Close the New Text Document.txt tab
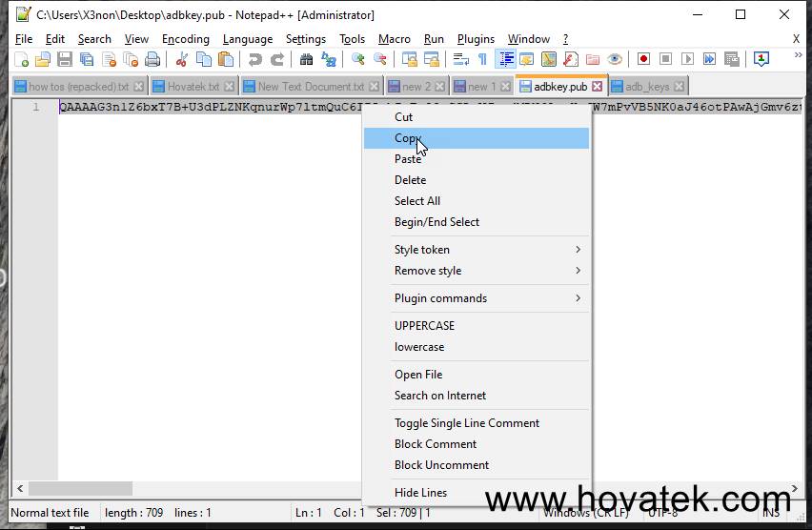 [374, 87]
